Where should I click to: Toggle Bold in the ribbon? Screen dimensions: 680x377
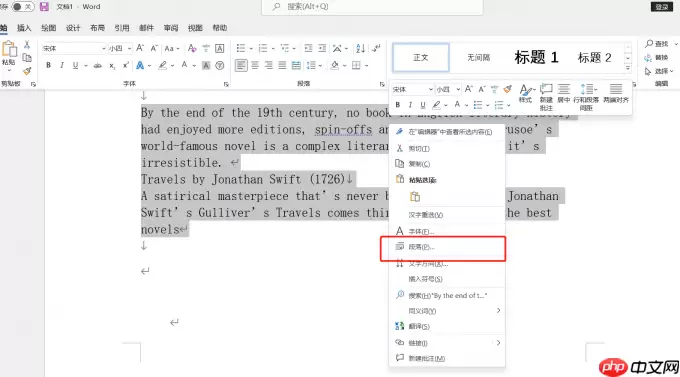click(x=49, y=66)
